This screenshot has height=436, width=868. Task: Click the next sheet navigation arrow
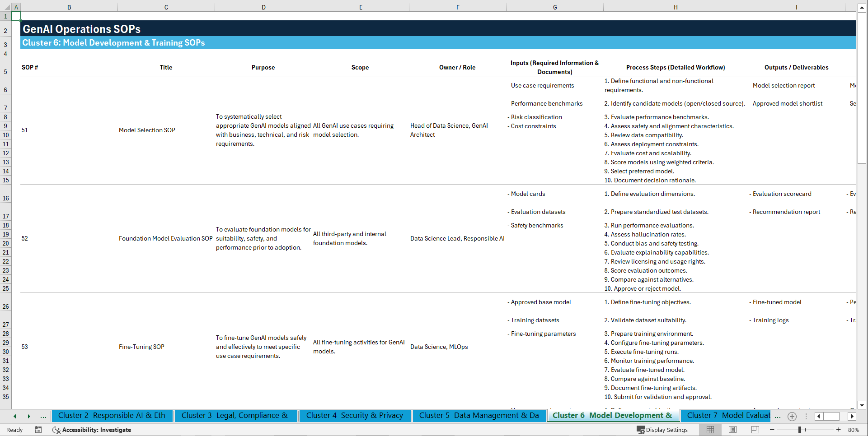click(x=29, y=416)
